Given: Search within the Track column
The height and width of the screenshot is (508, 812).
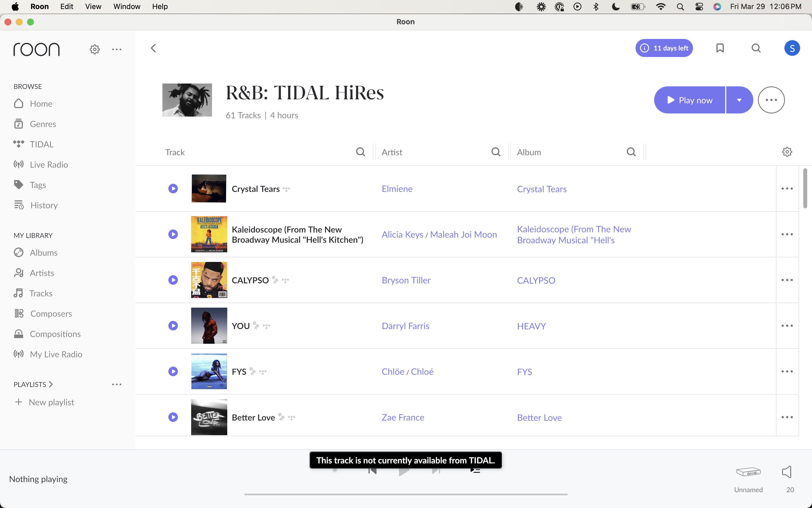Looking at the screenshot, I should [x=360, y=152].
